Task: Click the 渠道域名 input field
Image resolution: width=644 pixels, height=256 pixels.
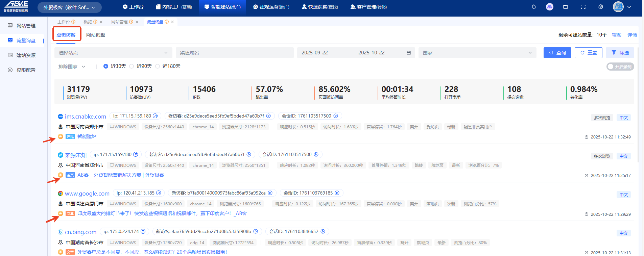Action: 234,53
